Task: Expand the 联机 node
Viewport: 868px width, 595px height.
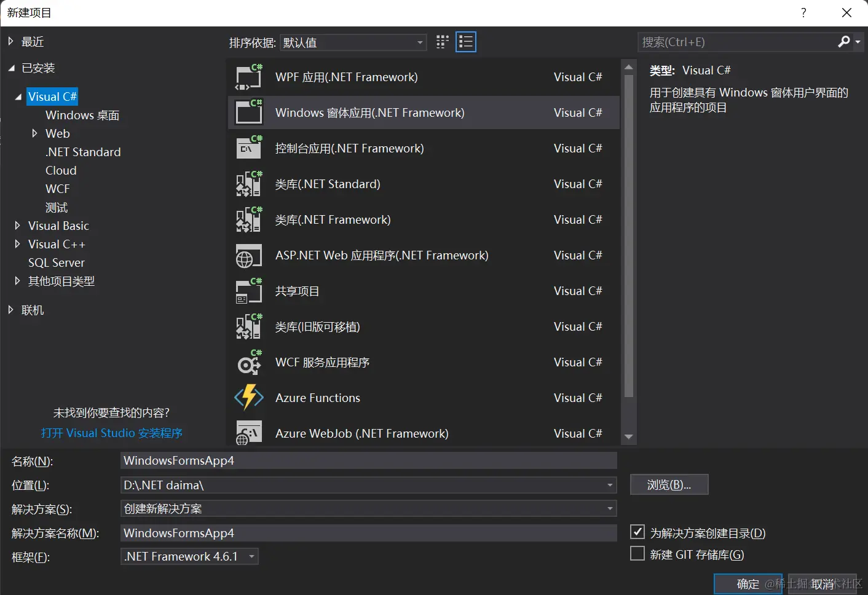Action: click(10, 310)
